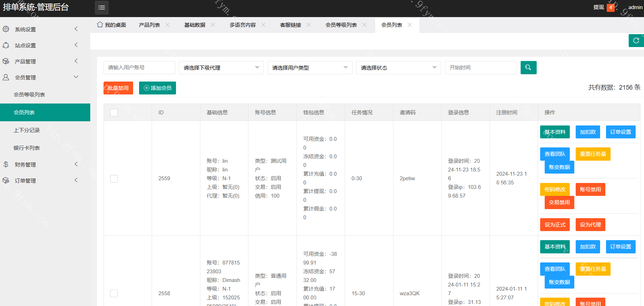The width and height of the screenshot is (644, 306).
Task: Click the green search magnifier button
Action: pyautogui.click(x=528, y=68)
